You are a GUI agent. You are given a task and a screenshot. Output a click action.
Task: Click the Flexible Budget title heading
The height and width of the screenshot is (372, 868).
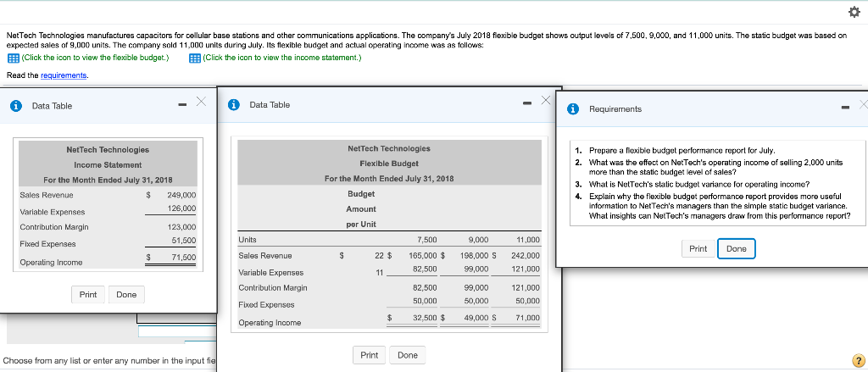(x=389, y=164)
